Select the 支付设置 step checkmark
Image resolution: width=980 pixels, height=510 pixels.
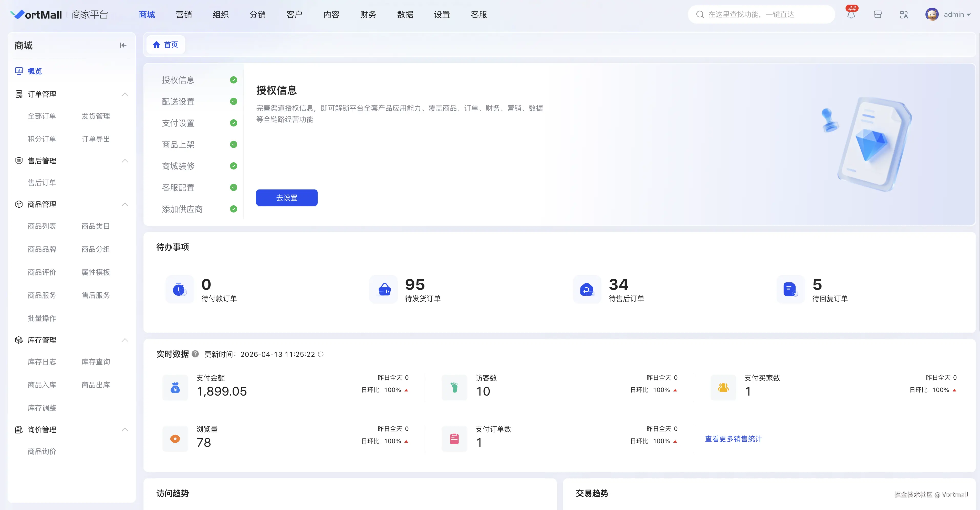pos(234,123)
